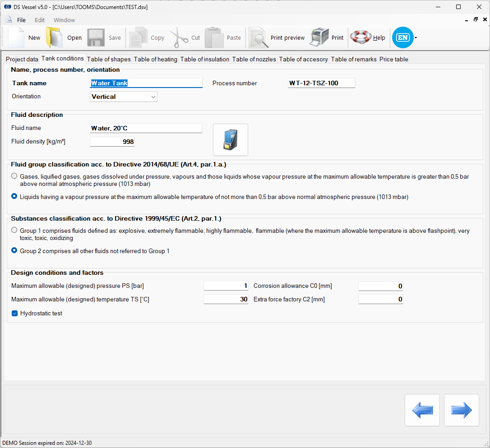
Task: Open the Table of heating tab
Action: (155, 59)
